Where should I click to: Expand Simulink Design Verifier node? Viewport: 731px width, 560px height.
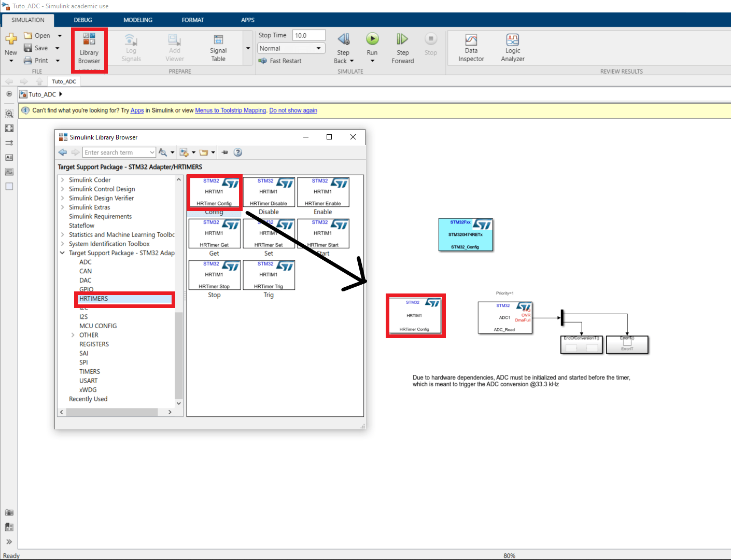[62, 198]
